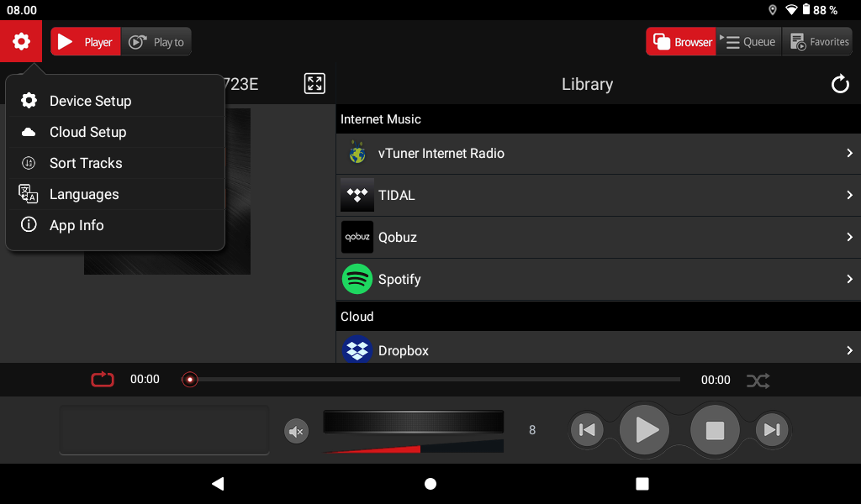The image size is (861, 504).
Task: Click the TIDAL logo icon
Action: tap(357, 195)
